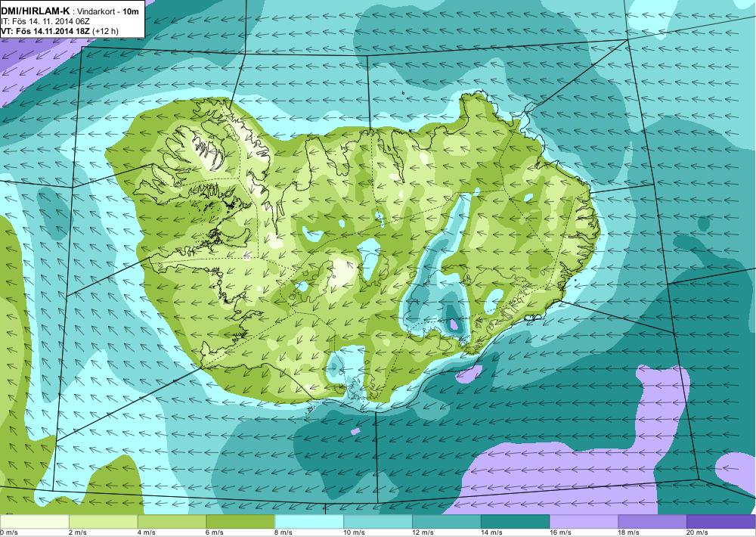756x537 pixels.
Task: Click the pale yellow 0–2 m/s legend swatch
Action: click(34, 522)
